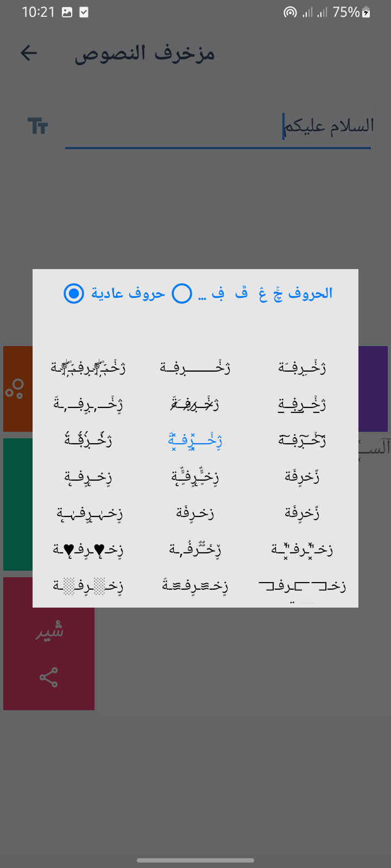This screenshot has width=391, height=868.
Task: Select the square-bracket زخرفة style
Action: coord(302,586)
